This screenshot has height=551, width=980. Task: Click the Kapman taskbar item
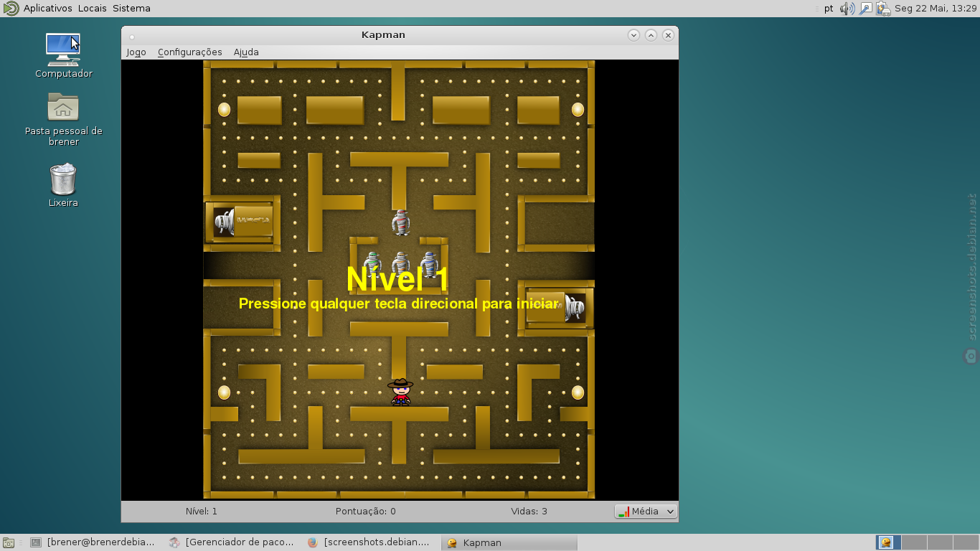(x=508, y=542)
